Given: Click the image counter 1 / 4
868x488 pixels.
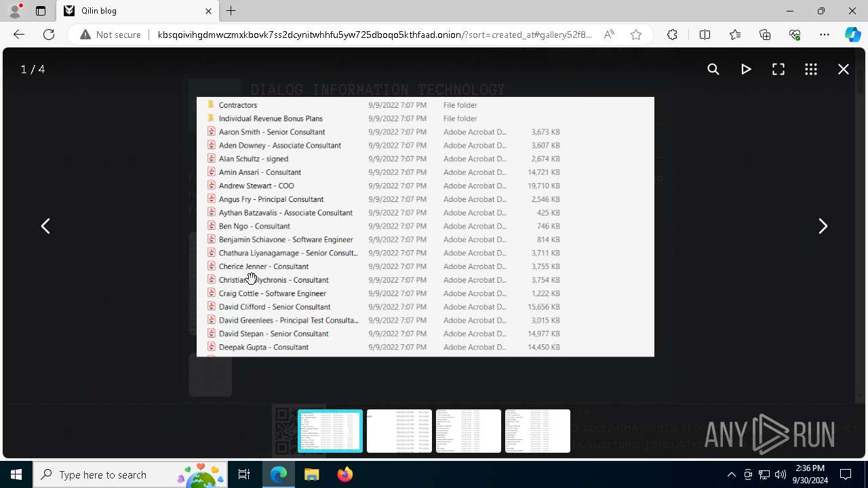Looking at the screenshot, I should pos(33,69).
